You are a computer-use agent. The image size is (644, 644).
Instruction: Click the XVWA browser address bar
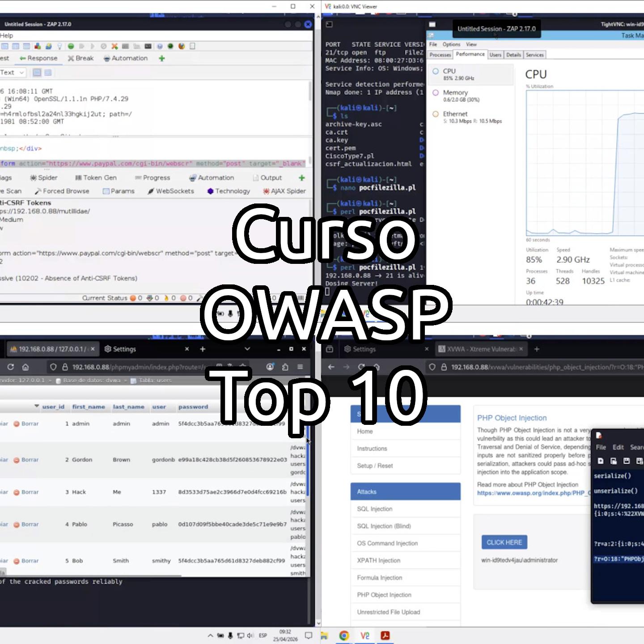[534, 367]
